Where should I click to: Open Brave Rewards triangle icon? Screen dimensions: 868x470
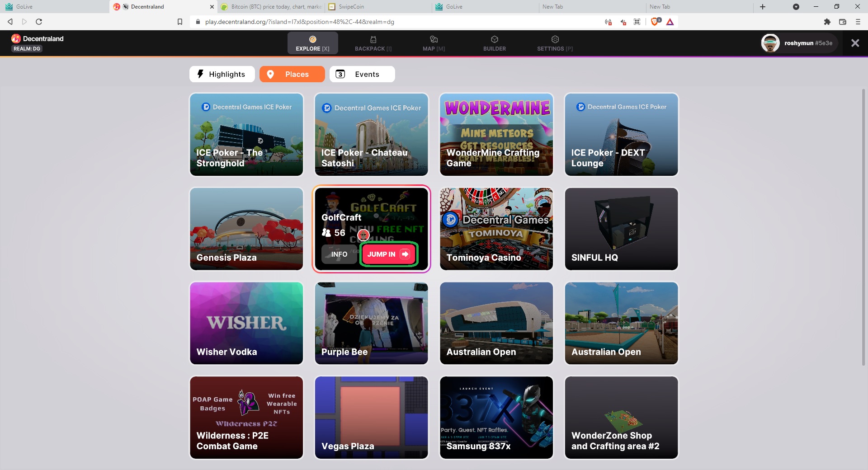point(670,22)
